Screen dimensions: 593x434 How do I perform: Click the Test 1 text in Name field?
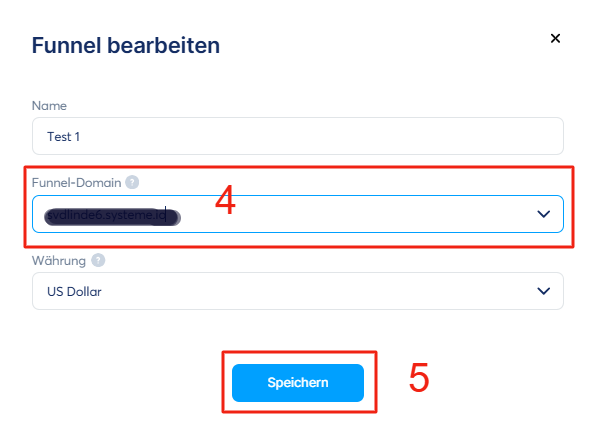point(64,136)
